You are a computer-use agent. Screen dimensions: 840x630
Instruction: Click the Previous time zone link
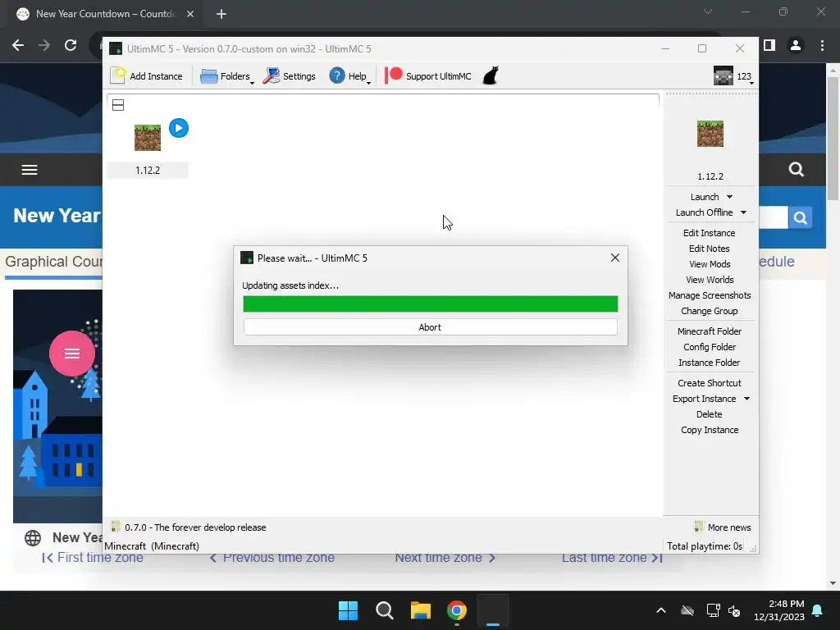click(x=272, y=557)
